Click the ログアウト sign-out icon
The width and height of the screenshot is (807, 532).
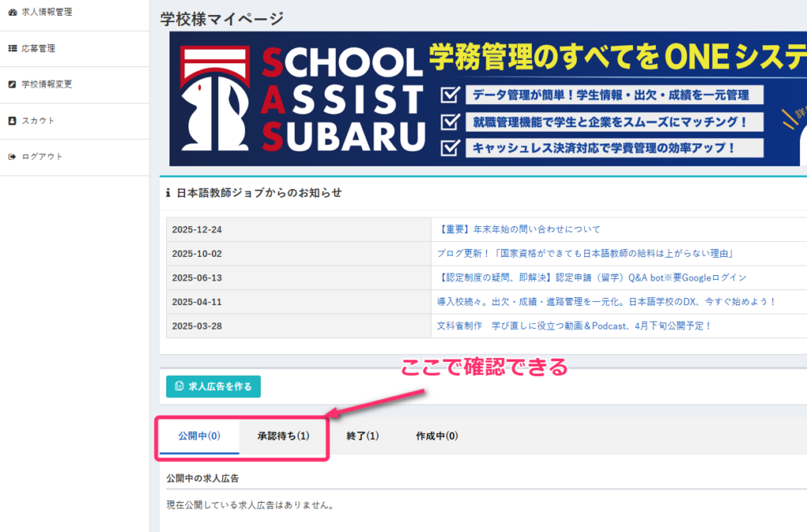[12, 157]
